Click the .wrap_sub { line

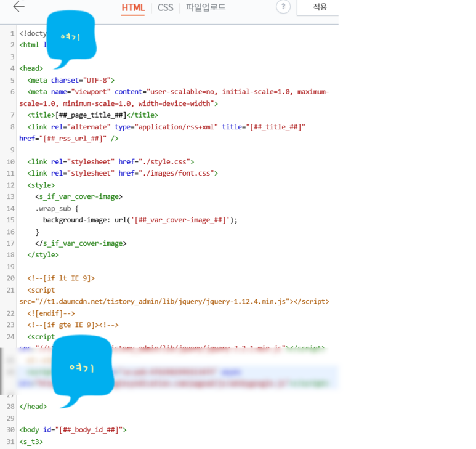[57, 209]
